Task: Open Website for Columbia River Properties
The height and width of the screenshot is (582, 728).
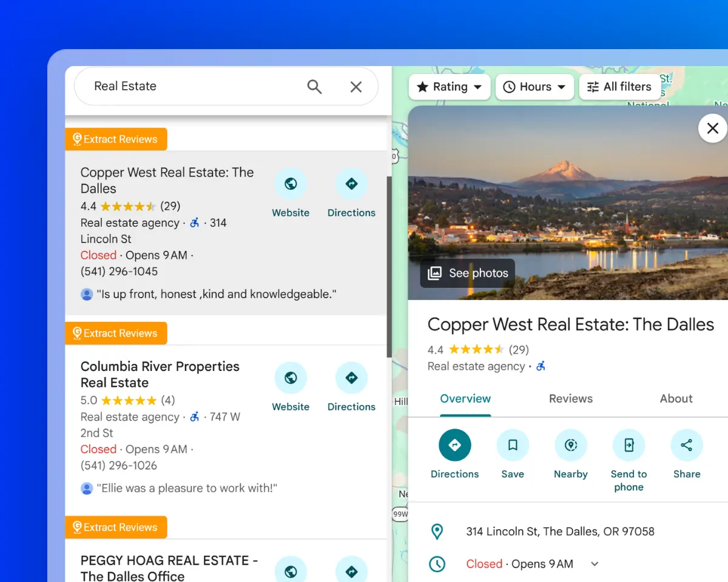Action: 291,378
